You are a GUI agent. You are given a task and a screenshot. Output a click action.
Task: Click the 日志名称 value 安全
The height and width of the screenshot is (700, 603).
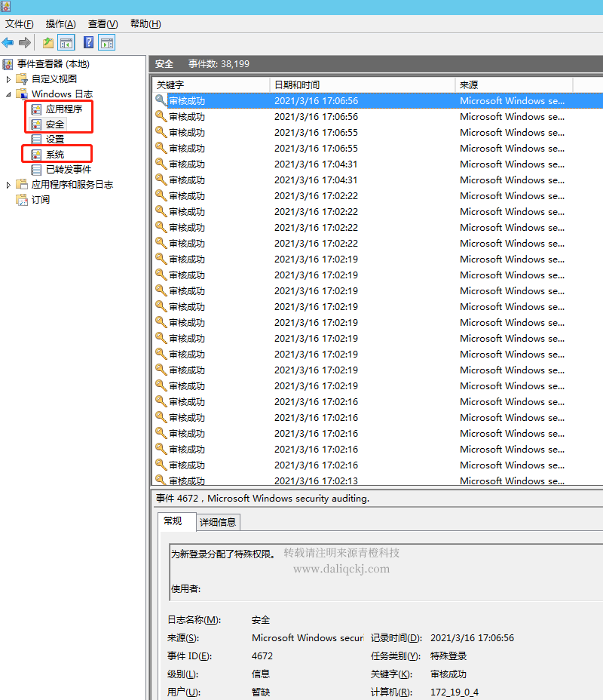coord(261,619)
